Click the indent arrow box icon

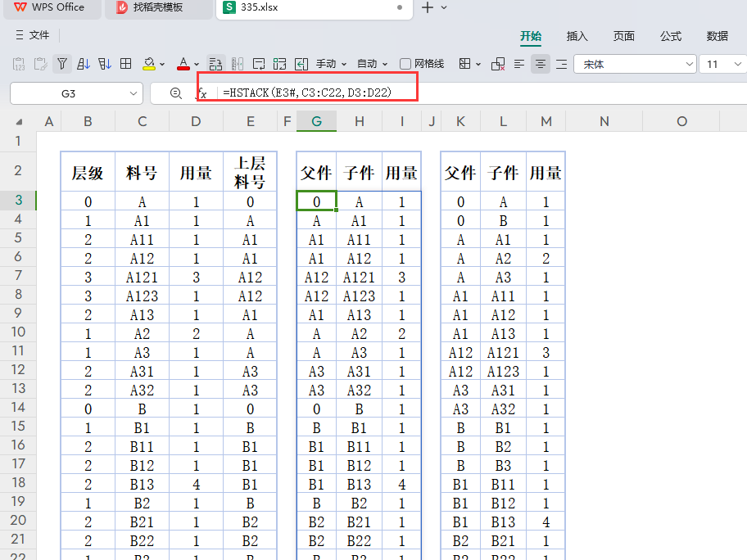point(301,64)
